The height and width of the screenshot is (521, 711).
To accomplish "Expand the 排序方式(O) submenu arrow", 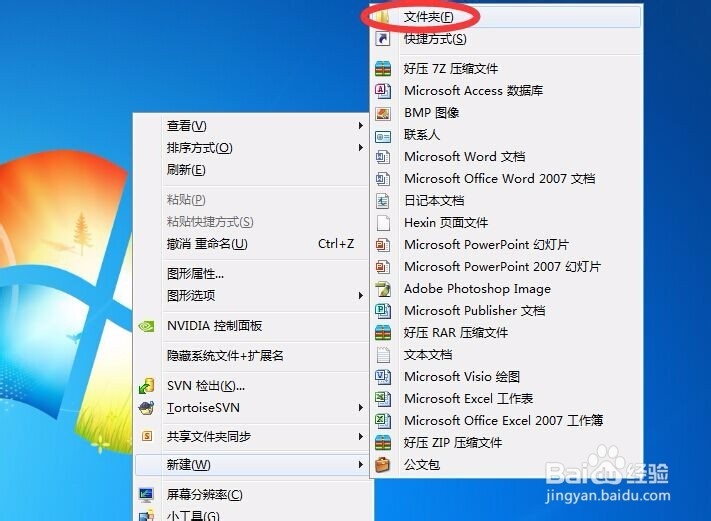I will (360, 147).
